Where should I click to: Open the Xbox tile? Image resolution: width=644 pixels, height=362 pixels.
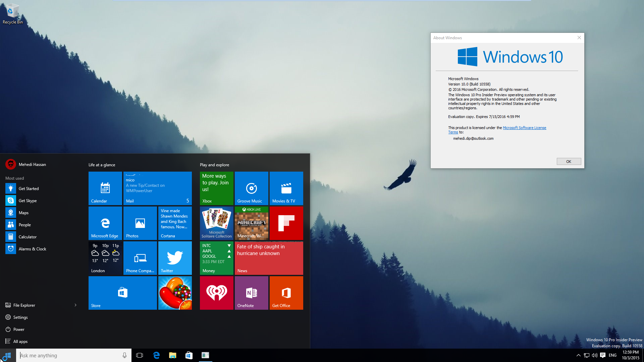click(x=216, y=188)
